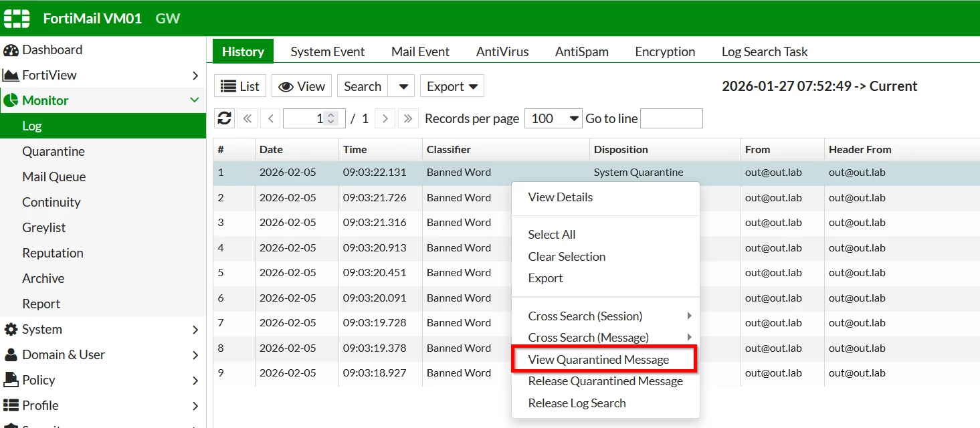Screen dimensions: 980x428
Task: Click the page number stepper arrows
Action: click(x=330, y=118)
